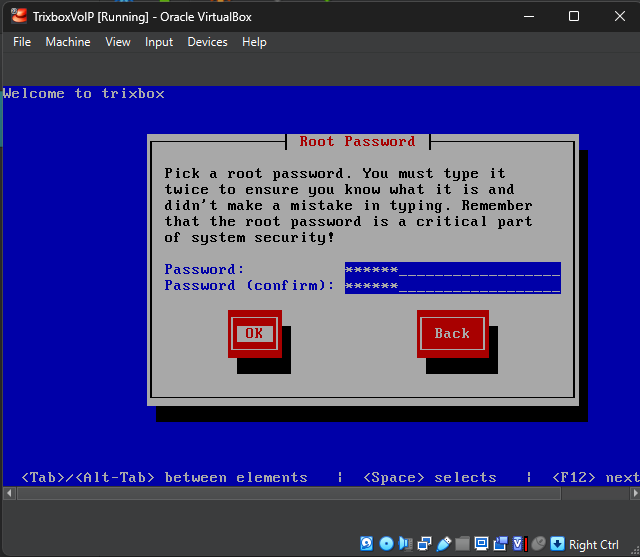
Task: Click the network adapters status icon
Action: (424, 544)
